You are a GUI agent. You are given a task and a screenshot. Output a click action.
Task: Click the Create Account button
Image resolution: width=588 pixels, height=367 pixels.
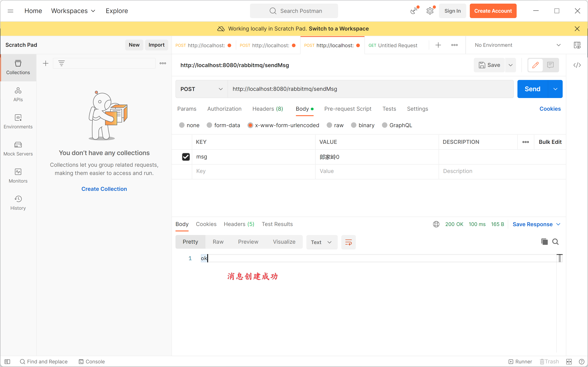click(493, 11)
